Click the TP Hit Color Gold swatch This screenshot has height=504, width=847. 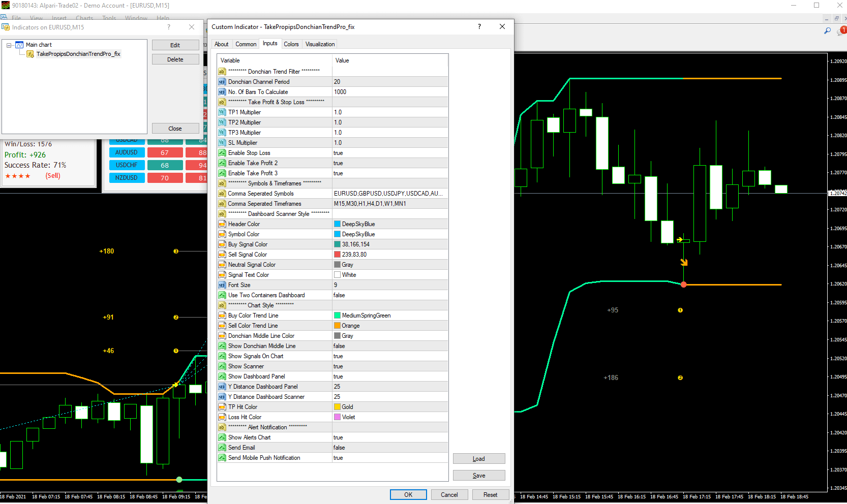coord(337,407)
